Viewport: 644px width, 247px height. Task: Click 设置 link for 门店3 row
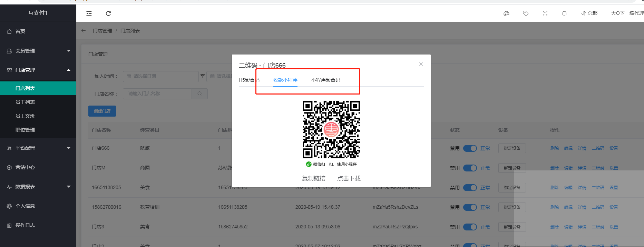tap(614, 227)
